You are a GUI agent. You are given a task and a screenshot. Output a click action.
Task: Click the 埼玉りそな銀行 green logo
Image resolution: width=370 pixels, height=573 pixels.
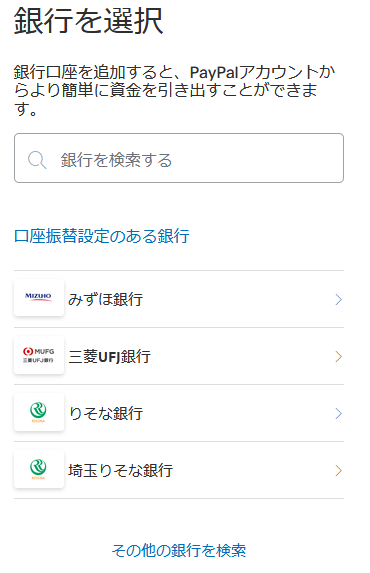tap(39, 469)
